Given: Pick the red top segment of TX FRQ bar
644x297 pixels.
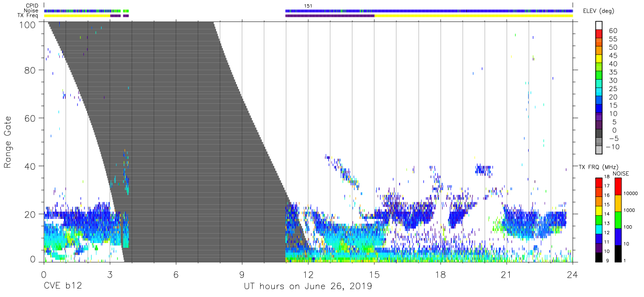Looking at the screenshot, I should click(598, 182).
